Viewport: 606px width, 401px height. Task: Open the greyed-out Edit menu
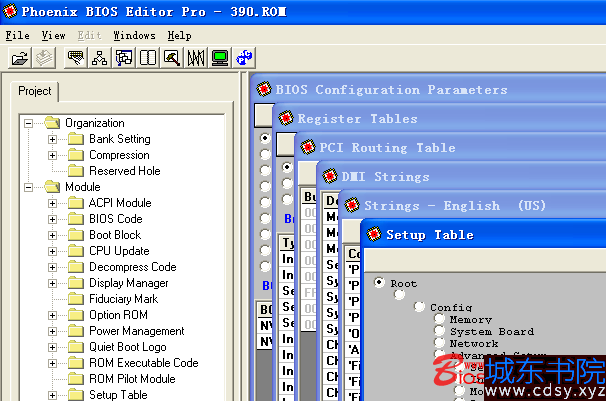[x=89, y=36]
